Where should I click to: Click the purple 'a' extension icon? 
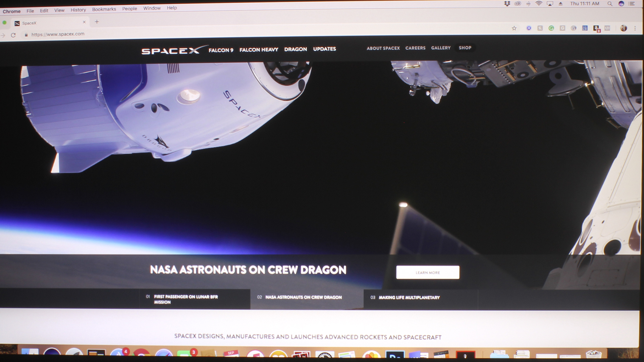coord(529,28)
